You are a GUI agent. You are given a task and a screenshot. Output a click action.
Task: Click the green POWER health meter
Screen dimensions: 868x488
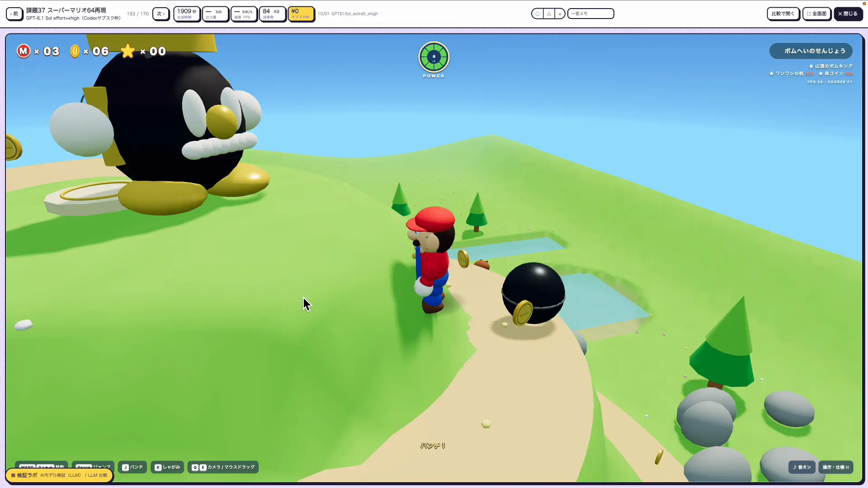tap(434, 60)
